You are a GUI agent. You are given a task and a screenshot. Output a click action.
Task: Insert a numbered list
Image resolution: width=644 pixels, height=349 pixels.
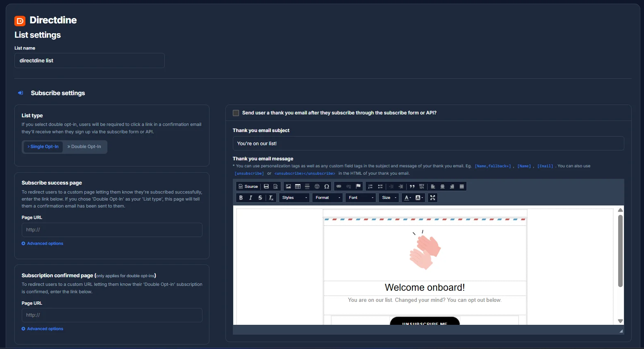[x=370, y=187]
